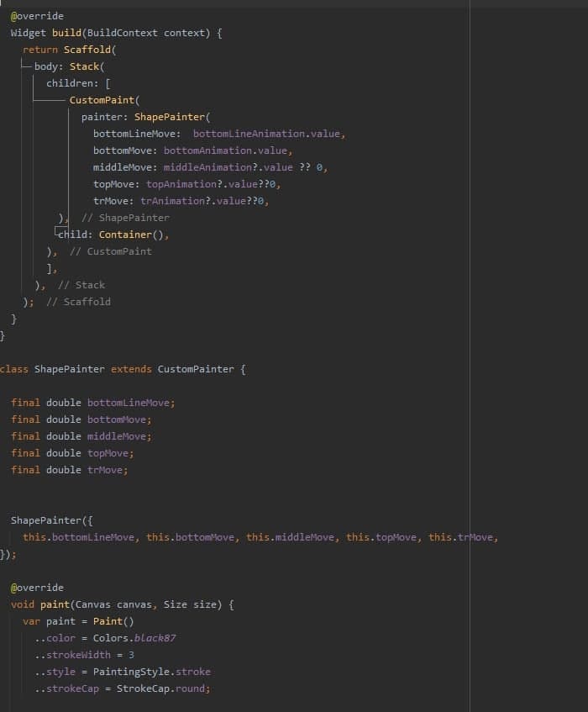Click the 'Container()' widget call
Viewport: 588px width, 712px height.
131,235
